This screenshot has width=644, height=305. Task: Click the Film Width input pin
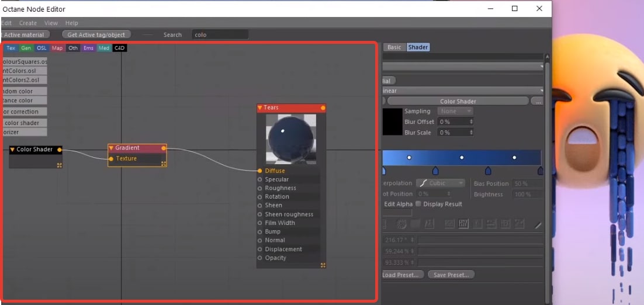[259, 223]
